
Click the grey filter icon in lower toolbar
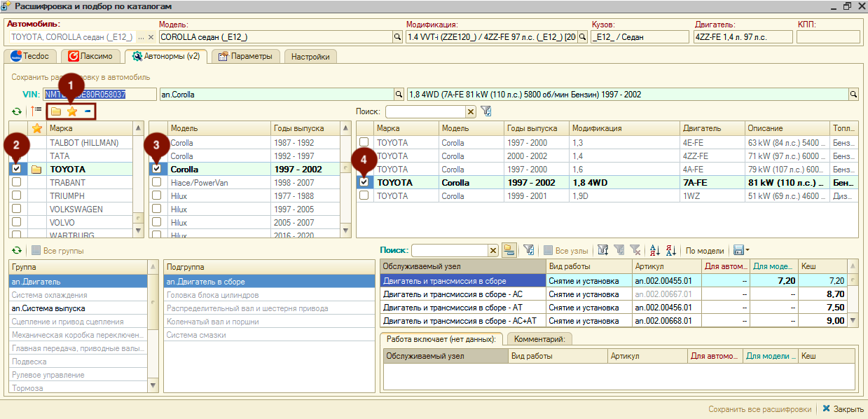pos(619,250)
